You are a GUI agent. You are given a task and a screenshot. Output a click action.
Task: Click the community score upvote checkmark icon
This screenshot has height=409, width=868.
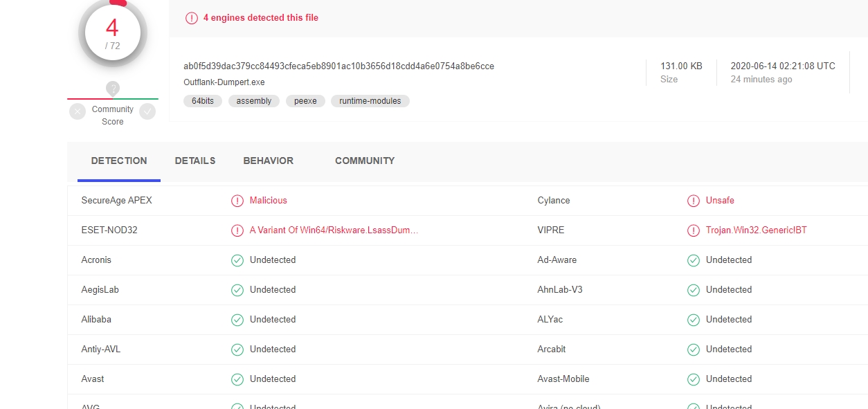tap(147, 111)
